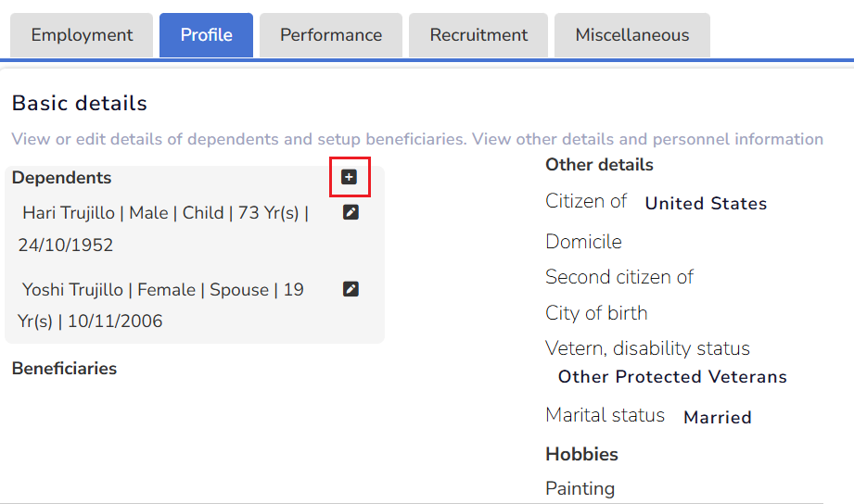Viewport: 854px width, 504px height.
Task: Click Yoshi Trujillo dependent entry text
Action: pos(162,290)
